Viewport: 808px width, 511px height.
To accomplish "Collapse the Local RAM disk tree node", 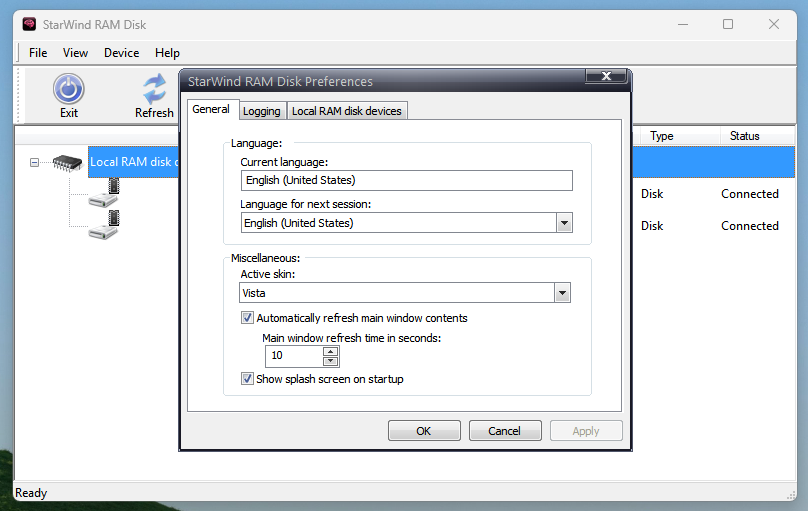I will coord(35,161).
